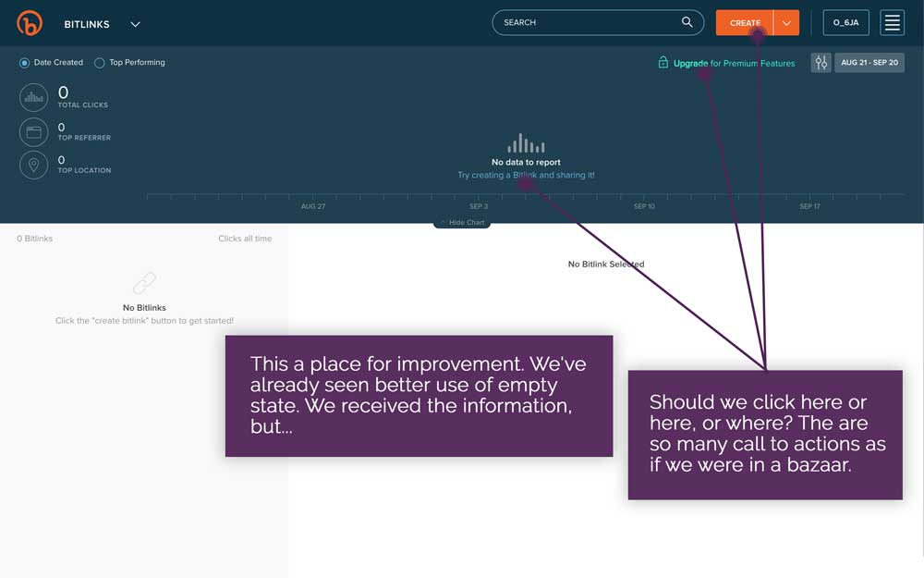Select the Top Performing radio button
924x578 pixels.
(100, 63)
